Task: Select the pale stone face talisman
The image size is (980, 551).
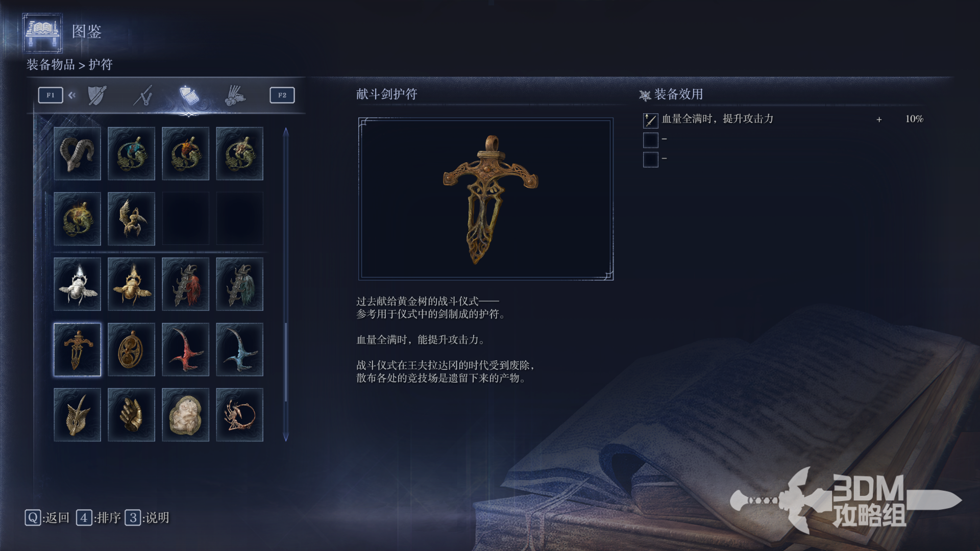Action: [185, 415]
